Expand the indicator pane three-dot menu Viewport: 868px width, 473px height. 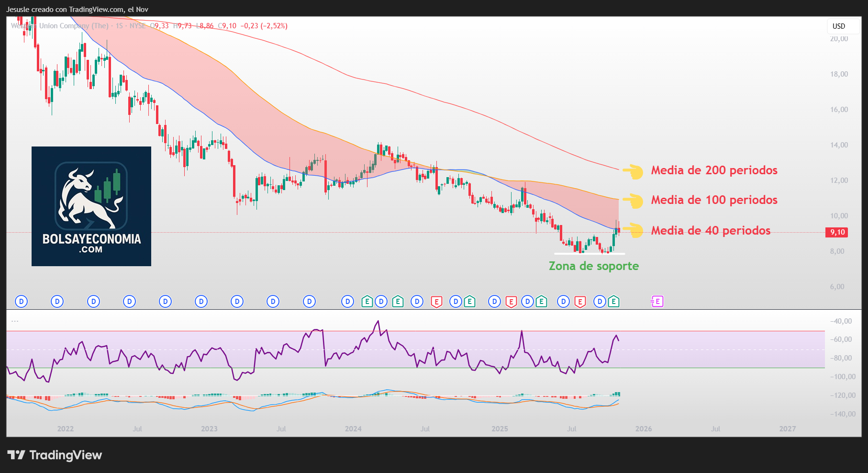point(15,321)
